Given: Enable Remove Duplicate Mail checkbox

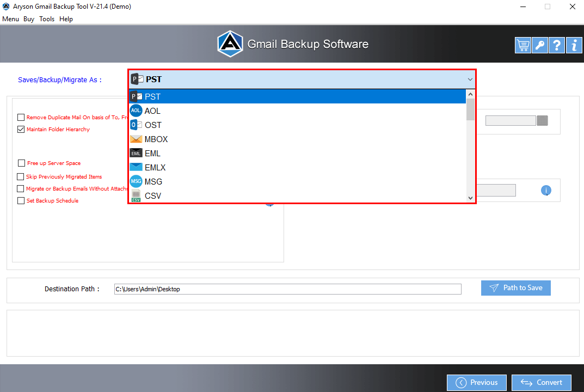Looking at the screenshot, I should (21, 118).
